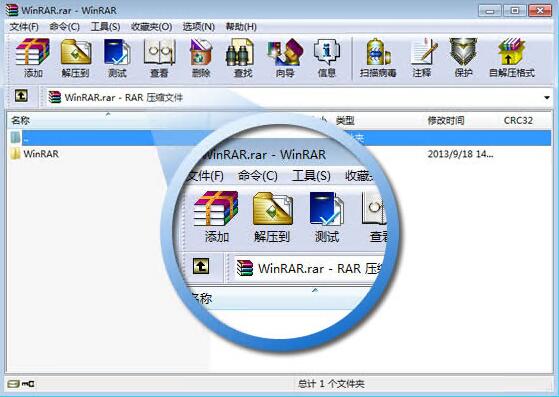Expand the address bar dropdown arrow

pyautogui.click(x=547, y=97)
